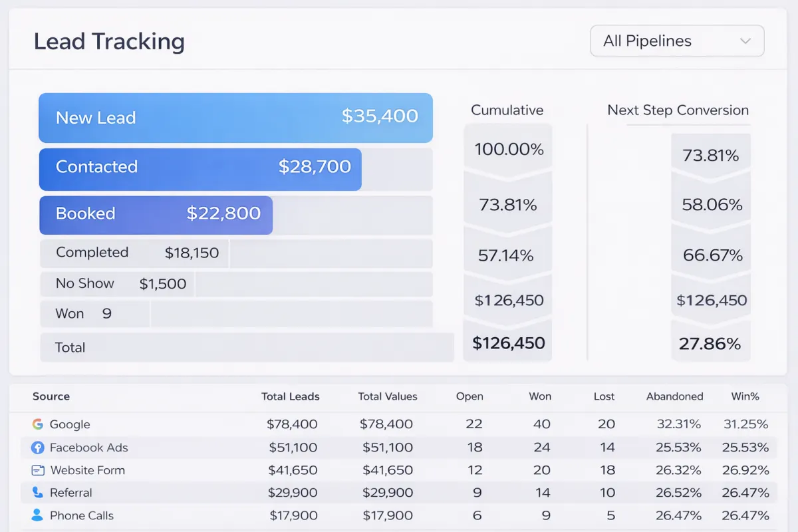This screenshot has height=532, width=798.
Task: Open the Referral source row
Action: pyautogui.click(x=399, y=493)
